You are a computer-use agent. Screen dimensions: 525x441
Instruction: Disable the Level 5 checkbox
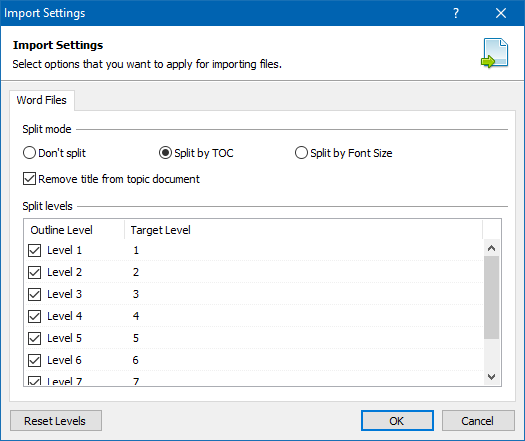(34, 338)
